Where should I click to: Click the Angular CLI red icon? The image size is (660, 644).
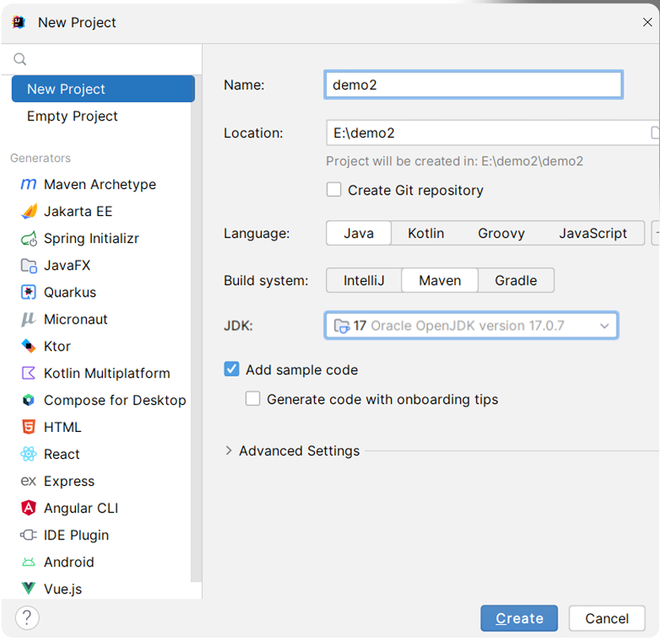point(28,508)
